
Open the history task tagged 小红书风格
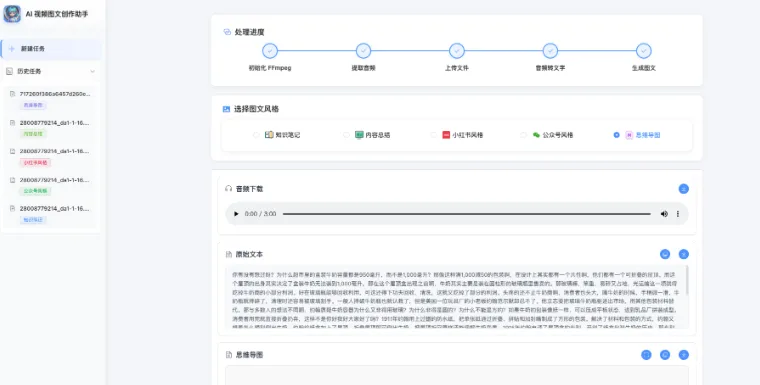tap(51, 157)
